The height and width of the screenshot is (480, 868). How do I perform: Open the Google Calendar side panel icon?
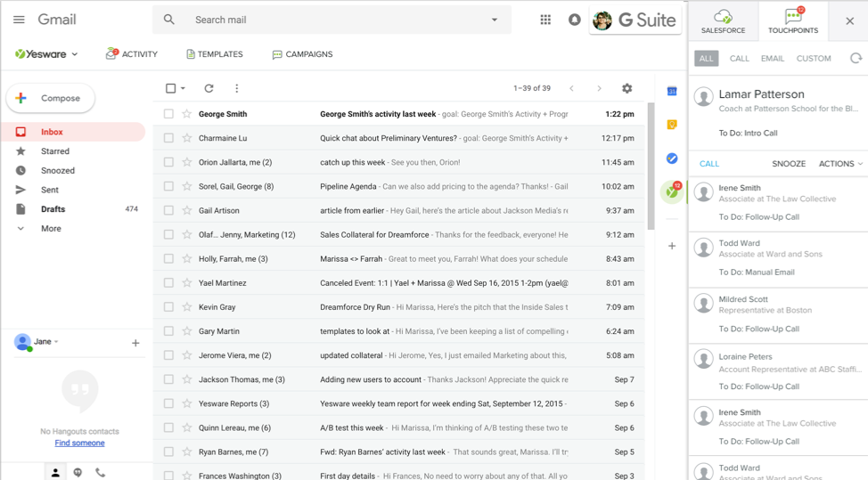pyautogui.click(x=671, y=91)
